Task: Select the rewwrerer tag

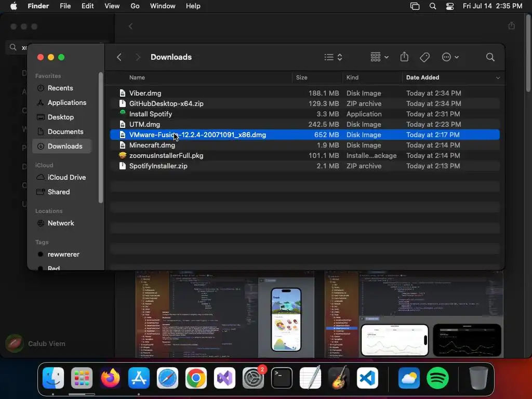Action: [x=62, y=255]
